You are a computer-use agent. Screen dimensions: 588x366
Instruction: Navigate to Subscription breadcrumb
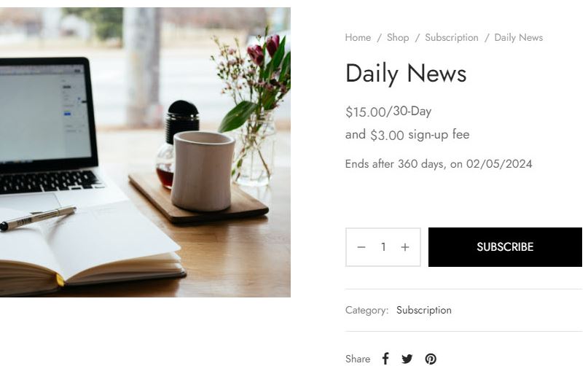(x=452, y=37)
